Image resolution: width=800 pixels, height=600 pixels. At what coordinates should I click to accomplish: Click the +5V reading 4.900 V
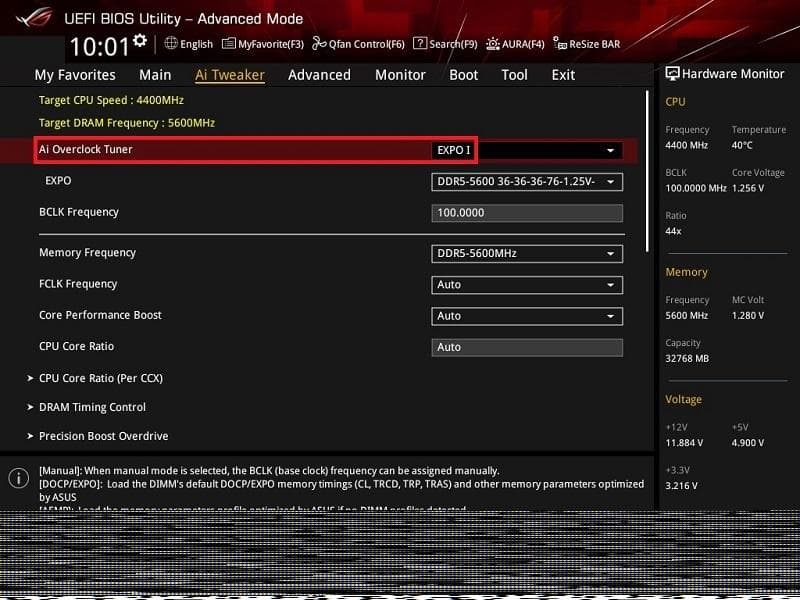pos(747,443)
